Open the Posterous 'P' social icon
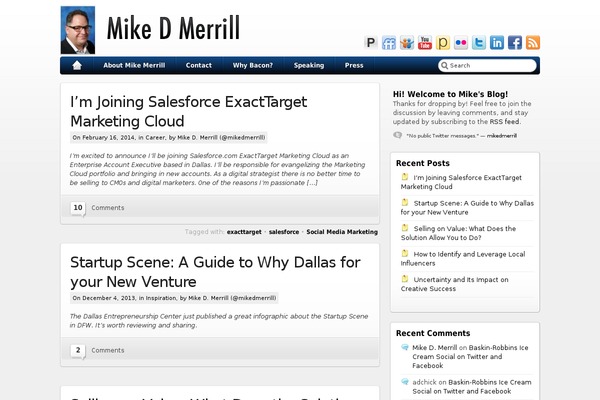 370,42
